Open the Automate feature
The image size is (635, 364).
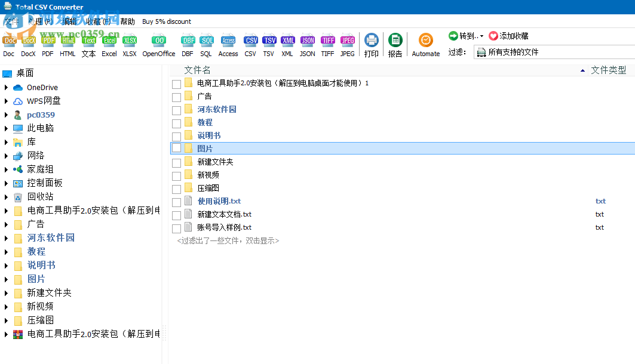[x=425, y=44]
